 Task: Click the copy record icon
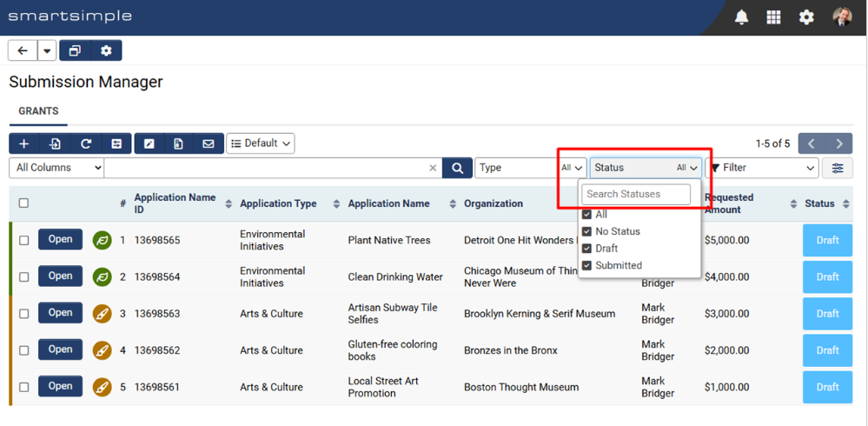pyautogui.click(x=55, y=143)
